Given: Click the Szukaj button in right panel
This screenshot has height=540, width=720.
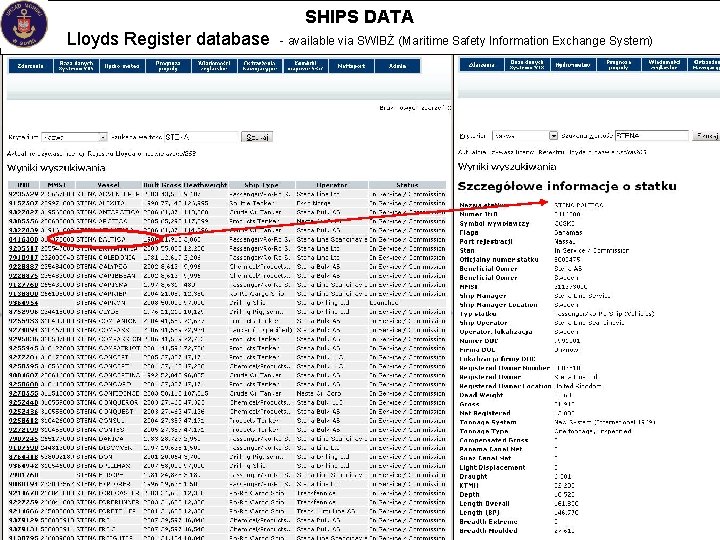Looking at the screenshot, I should click(x=706, y=135).
